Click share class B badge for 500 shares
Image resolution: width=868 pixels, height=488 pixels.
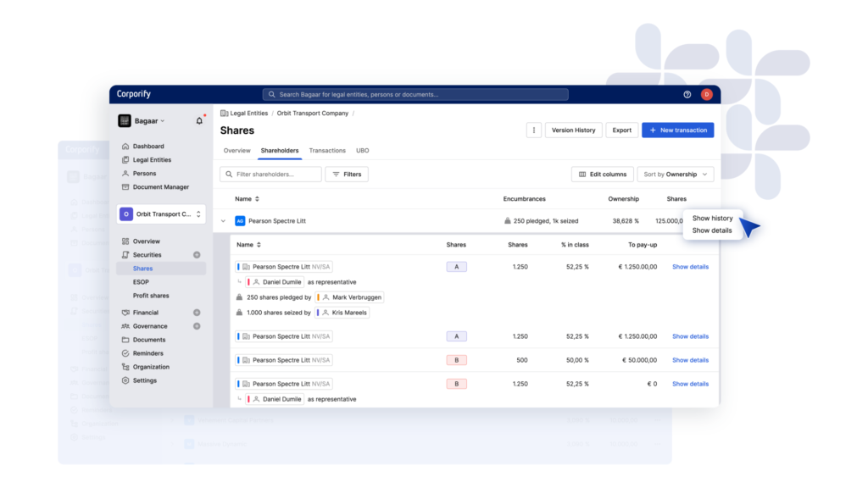click(457, 360)
